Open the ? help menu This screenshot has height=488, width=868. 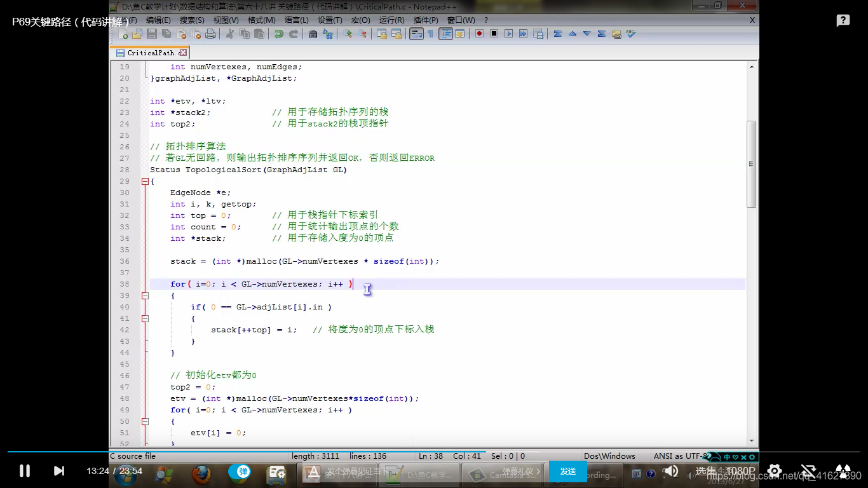click(486, 20)
